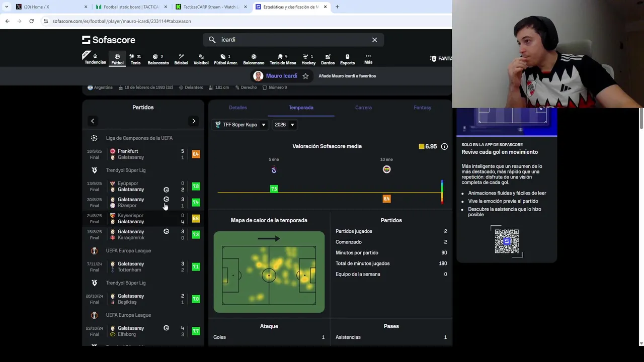Viewport: 644px width, 362px height.
Task: Open Frankfurt vs Galatasaray match row
Action: (143, 154)
